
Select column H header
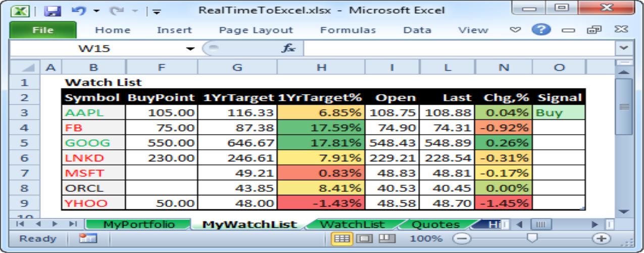point(321,67)
